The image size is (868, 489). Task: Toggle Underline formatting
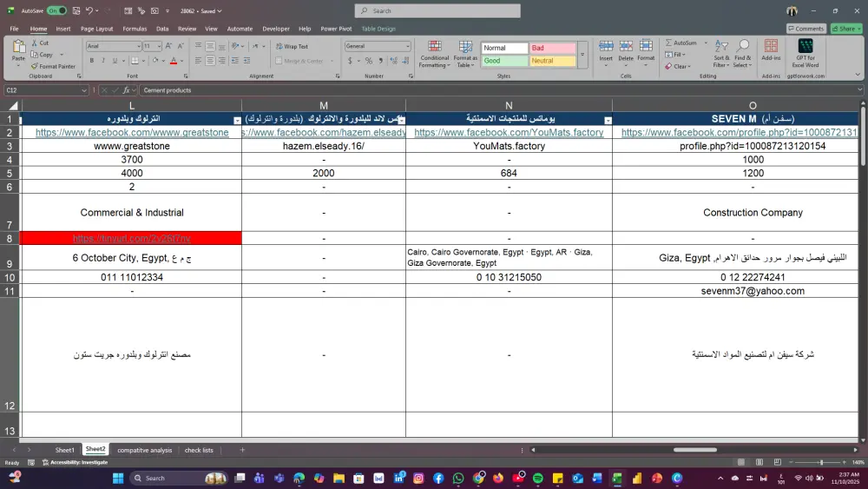tap(115, 60)
